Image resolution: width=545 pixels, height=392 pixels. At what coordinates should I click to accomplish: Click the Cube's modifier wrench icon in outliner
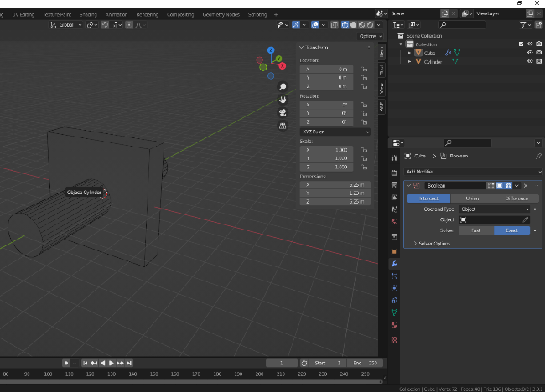tap(448, 53)
